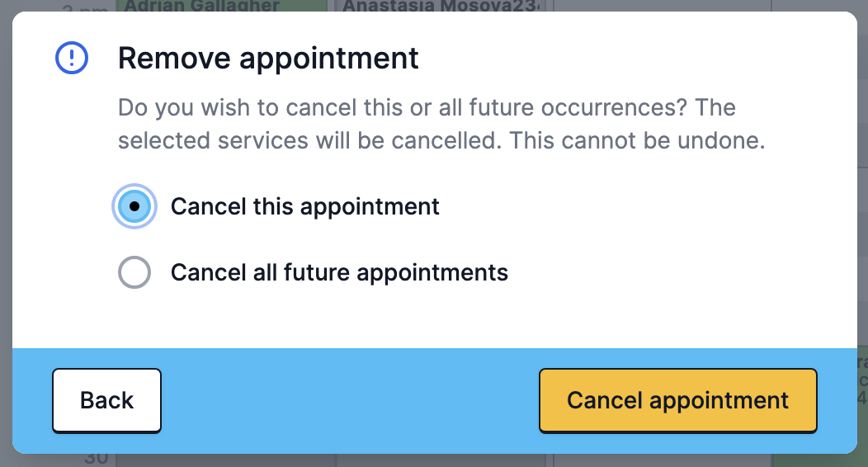Click the warning description about future occurrences
The height and width of the screenshot is (467, 868).
coord(441,124)
